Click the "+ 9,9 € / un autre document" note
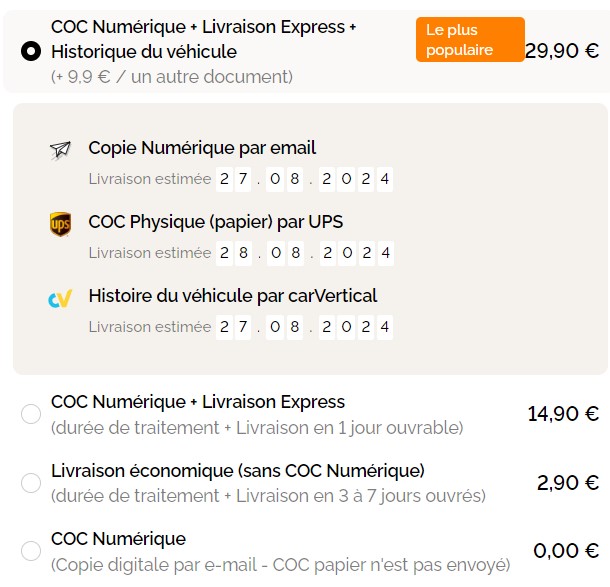 point(171,76)
